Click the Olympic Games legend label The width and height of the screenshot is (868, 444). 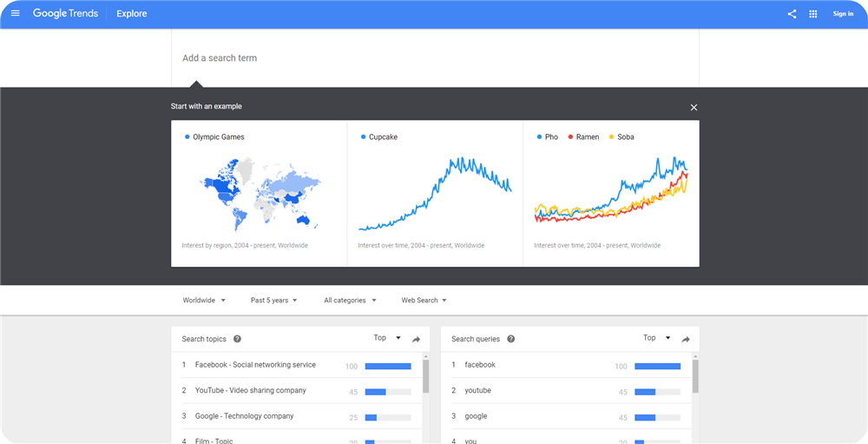click(219, 137)
